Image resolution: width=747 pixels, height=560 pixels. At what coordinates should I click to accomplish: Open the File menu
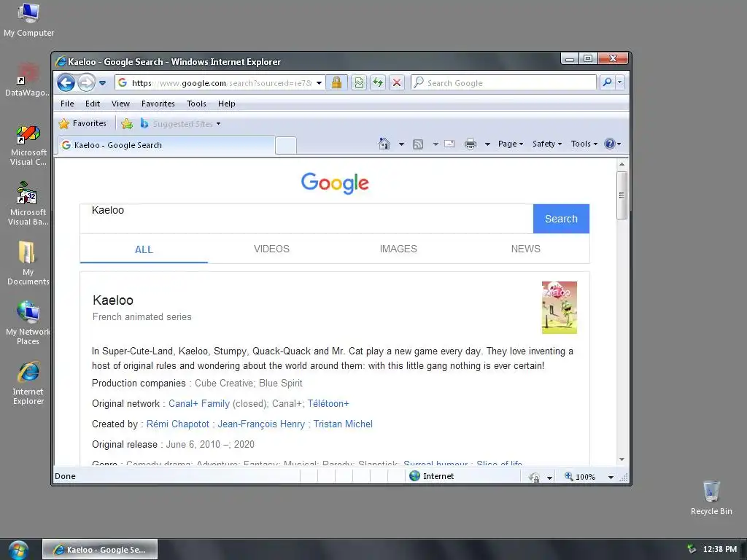click(67, 104)
